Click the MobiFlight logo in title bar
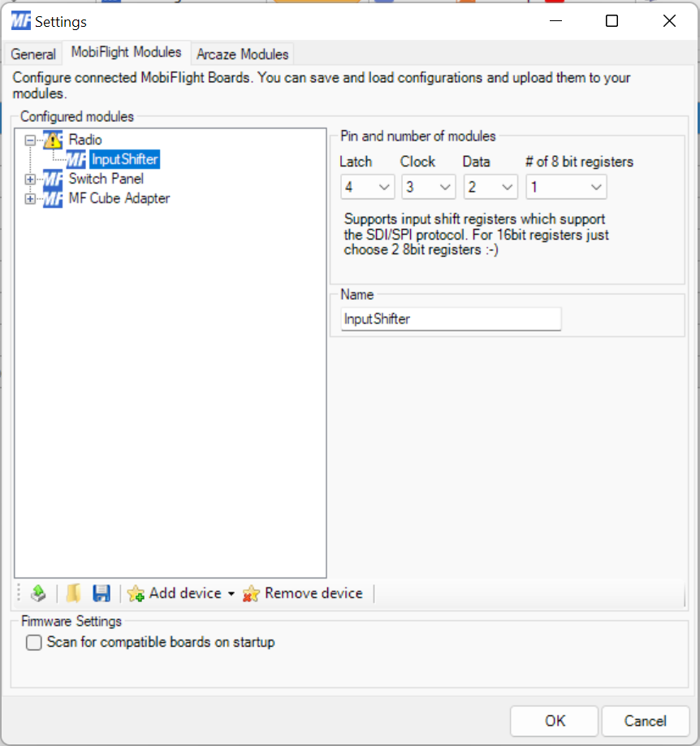Screen dimensions: 700x746 (21, 21)
